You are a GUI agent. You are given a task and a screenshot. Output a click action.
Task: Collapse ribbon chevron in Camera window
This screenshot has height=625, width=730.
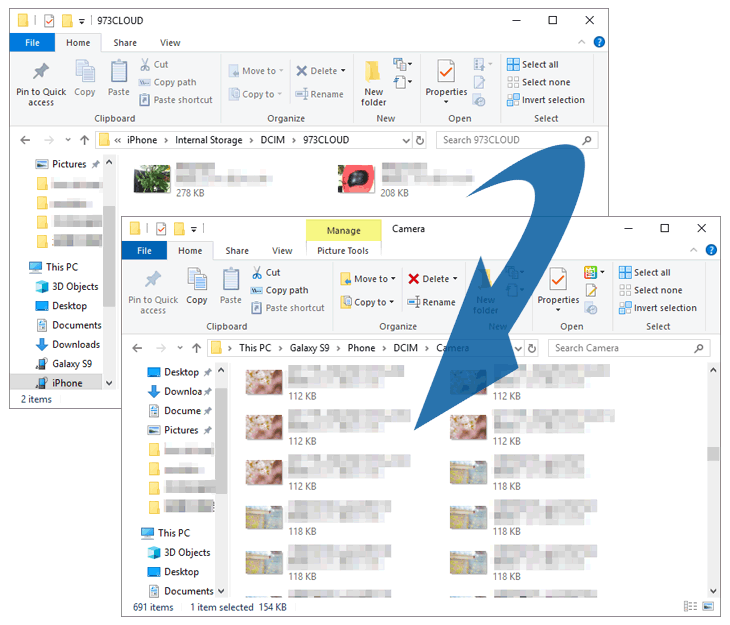tap(694, 250)
